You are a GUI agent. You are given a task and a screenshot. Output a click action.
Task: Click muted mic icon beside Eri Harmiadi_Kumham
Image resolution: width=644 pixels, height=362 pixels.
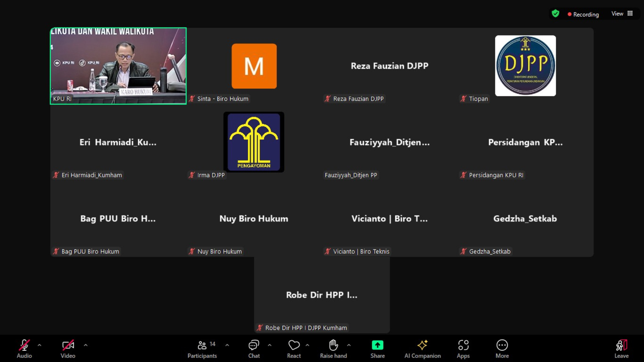click(x=56, y=175)
